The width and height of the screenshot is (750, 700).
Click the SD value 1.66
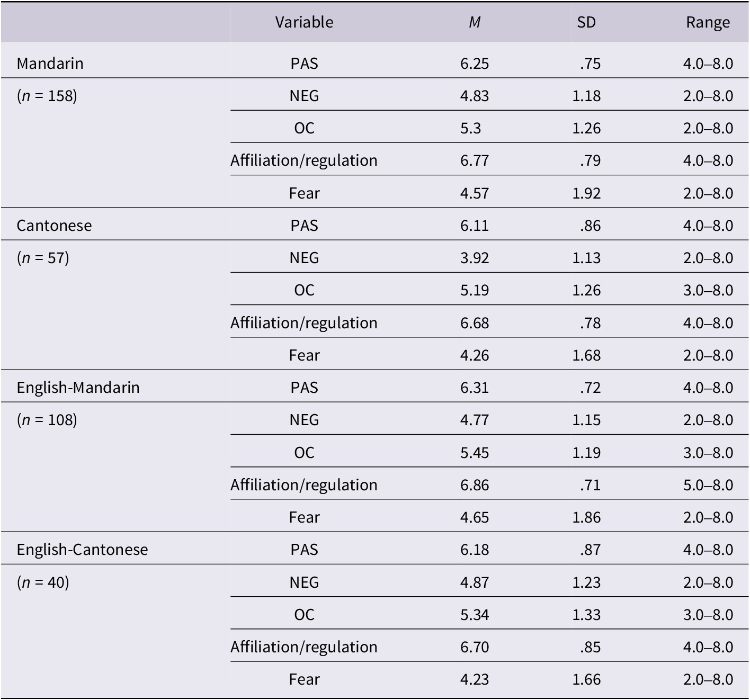pos(586,679)
